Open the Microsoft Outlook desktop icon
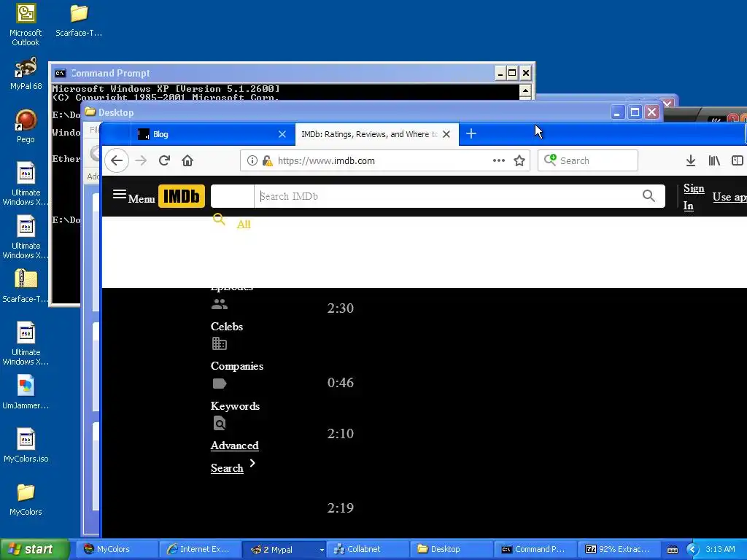 click(x=26, y=25)
